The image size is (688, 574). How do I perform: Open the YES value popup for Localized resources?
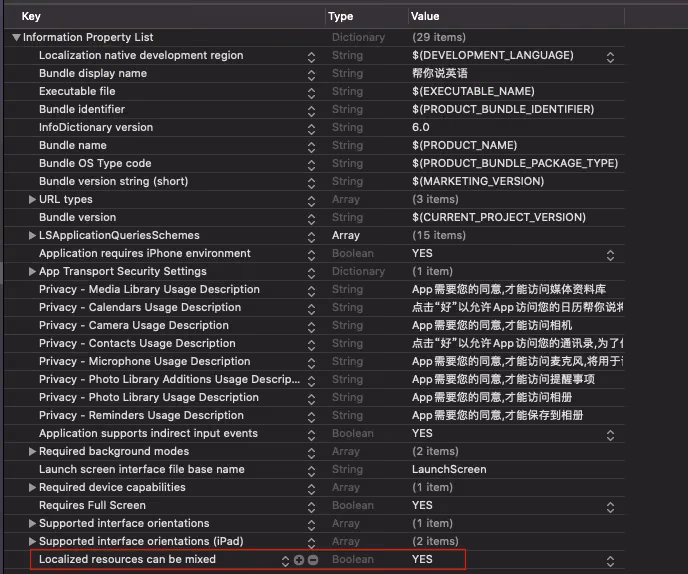click(x=610, y=560)
